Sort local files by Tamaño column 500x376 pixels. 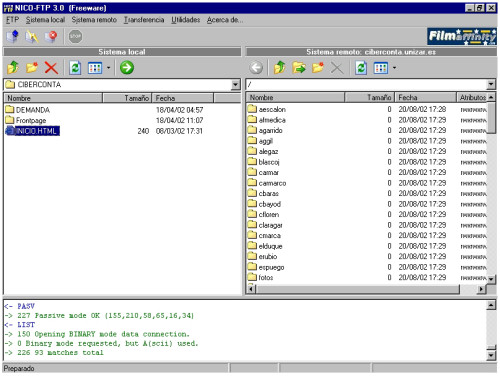[127, 98]
